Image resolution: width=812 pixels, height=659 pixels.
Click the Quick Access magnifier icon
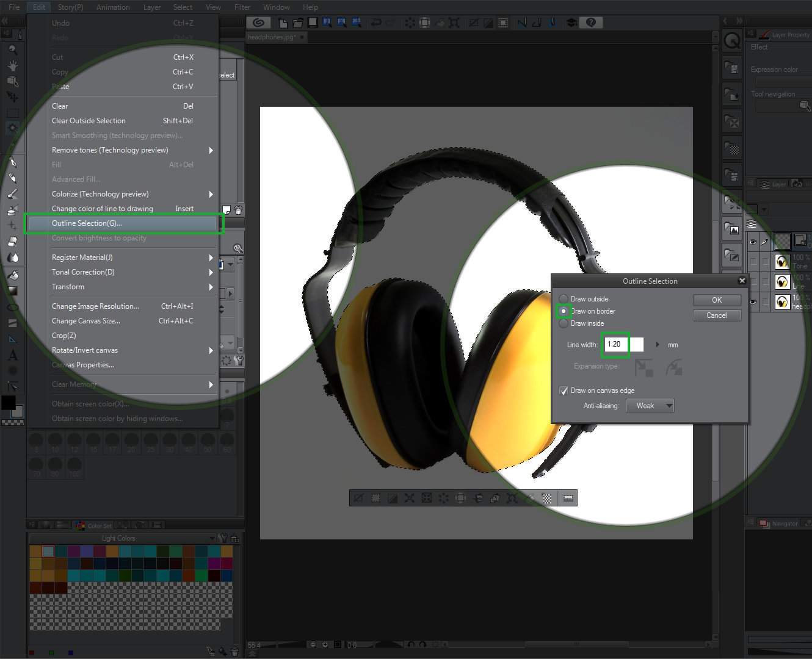[732, 41]
